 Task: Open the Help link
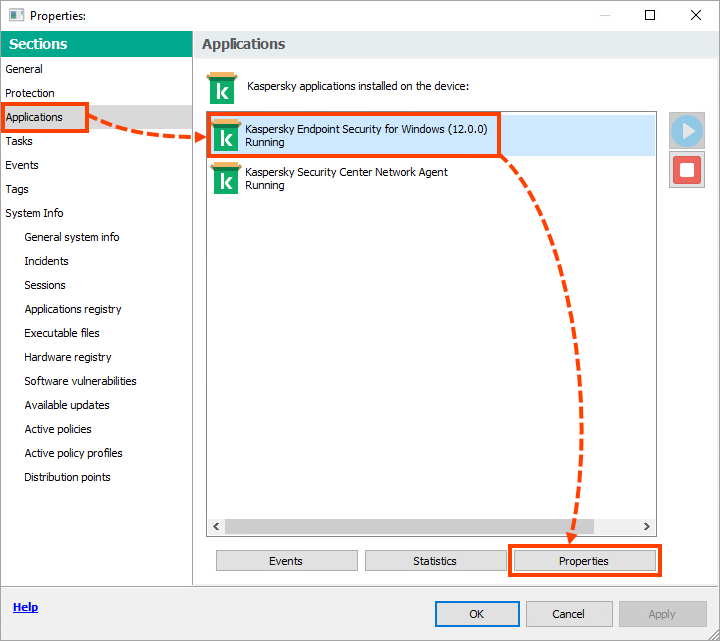pos(25,607)
